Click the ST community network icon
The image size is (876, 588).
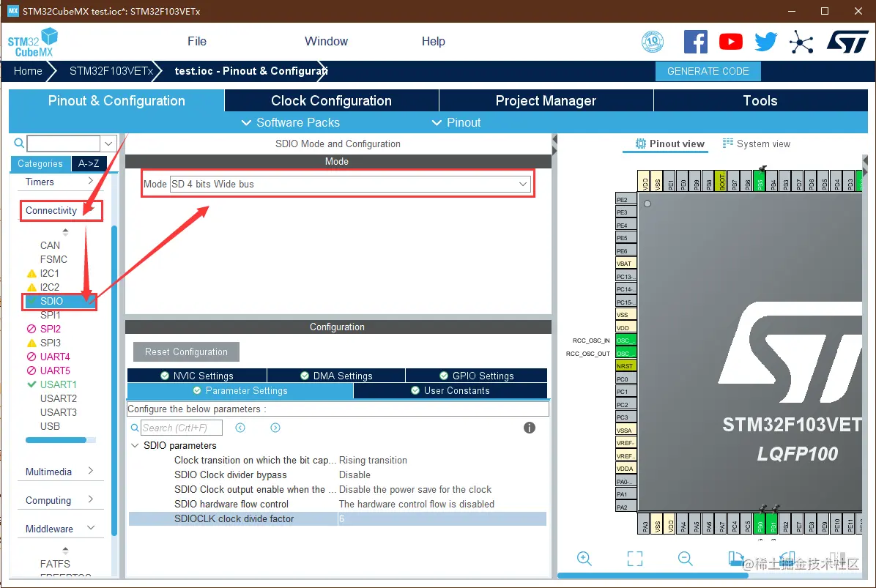801,42
